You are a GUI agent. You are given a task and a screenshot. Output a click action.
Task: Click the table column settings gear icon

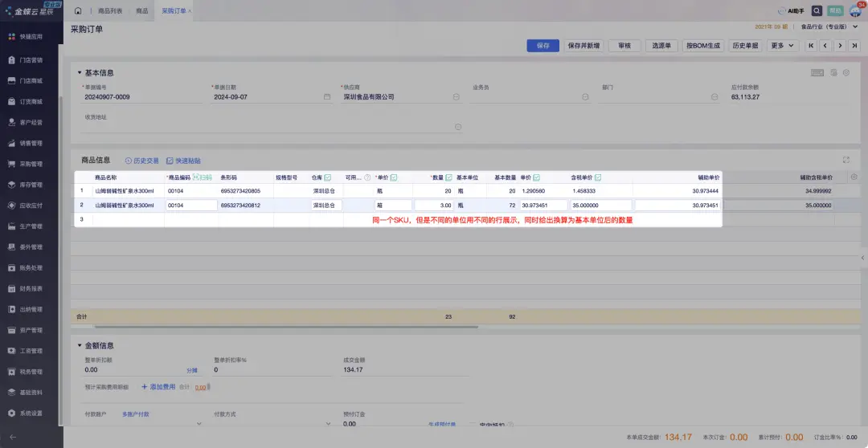point(854,177)
